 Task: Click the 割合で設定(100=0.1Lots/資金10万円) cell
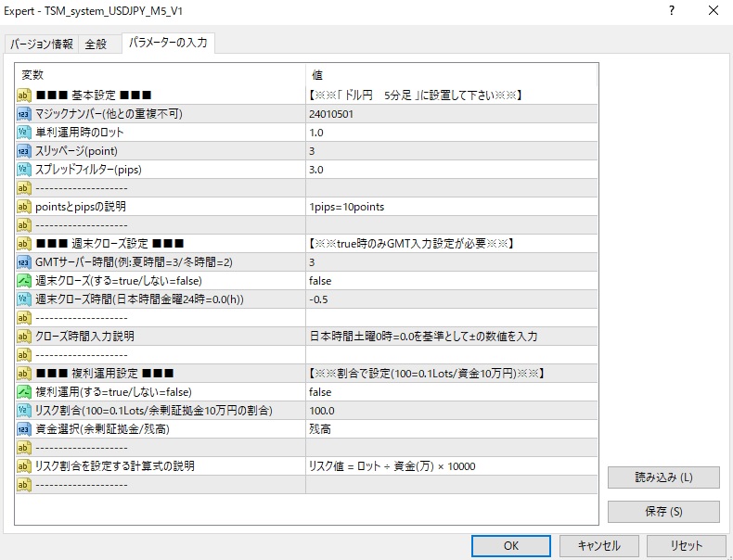[x=452, y=374]
